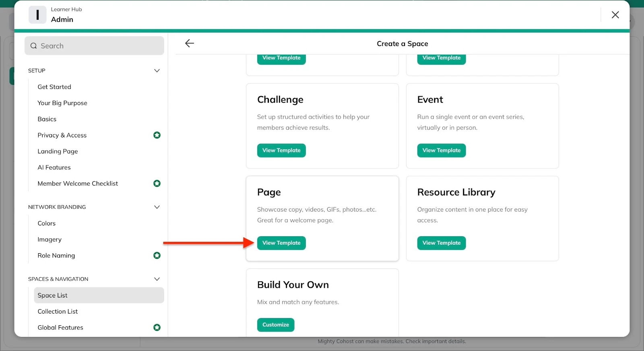This screenshot has height=351, width=644.
Task: Click the Learner Hub 'I' logo tile
Action: pyautogui.click(x=37, y=15)
